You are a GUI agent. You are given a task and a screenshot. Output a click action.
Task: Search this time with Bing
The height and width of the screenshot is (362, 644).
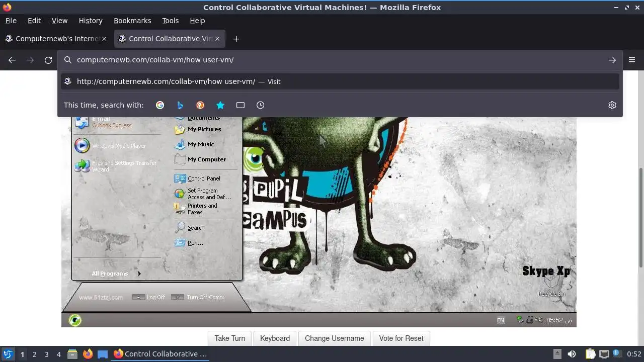(x=180, y=105)
